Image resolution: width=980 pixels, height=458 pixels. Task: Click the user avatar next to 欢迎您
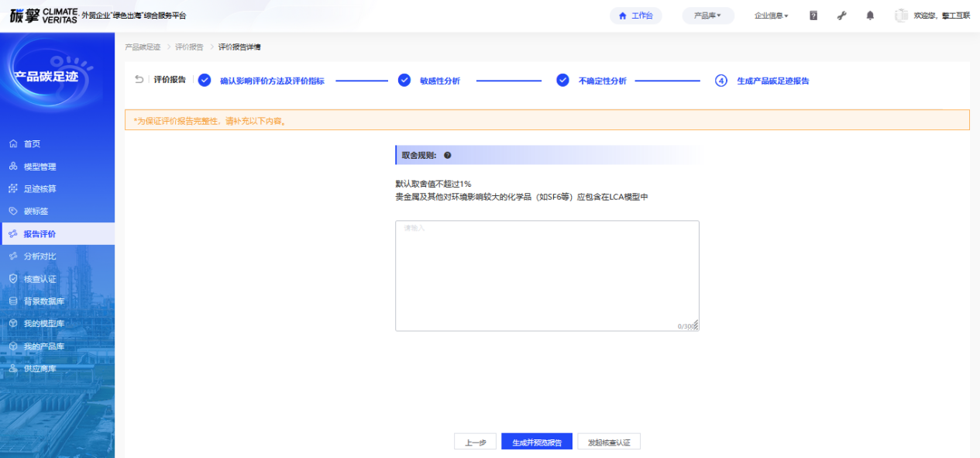click(901, 15)
